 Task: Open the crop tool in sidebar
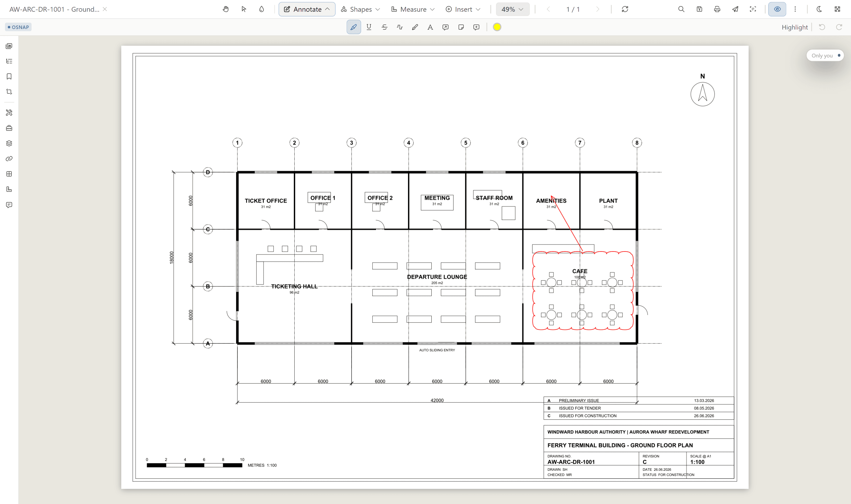pyautogui.click(x=9, y=92)
